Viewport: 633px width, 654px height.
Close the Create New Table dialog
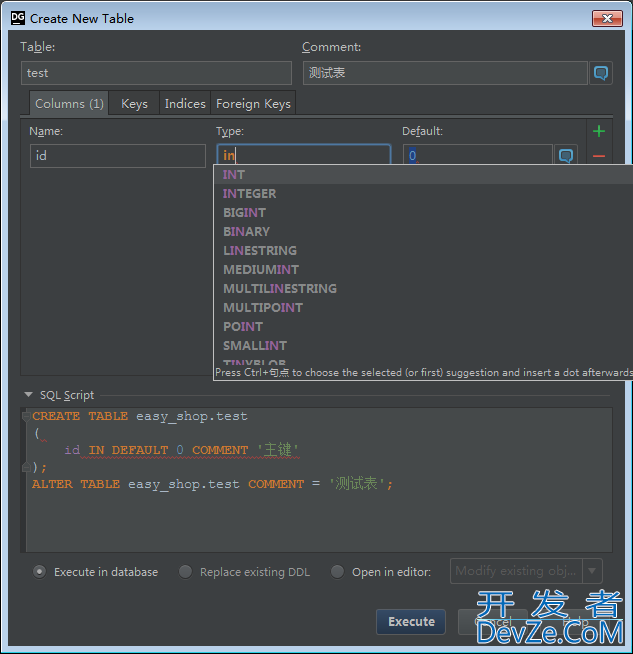click(x=607, y=18)
